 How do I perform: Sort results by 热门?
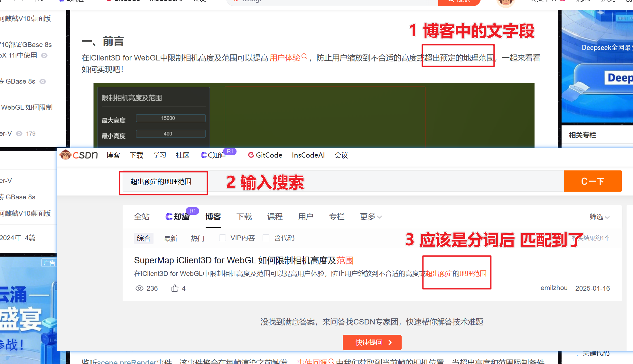[198, 238]
